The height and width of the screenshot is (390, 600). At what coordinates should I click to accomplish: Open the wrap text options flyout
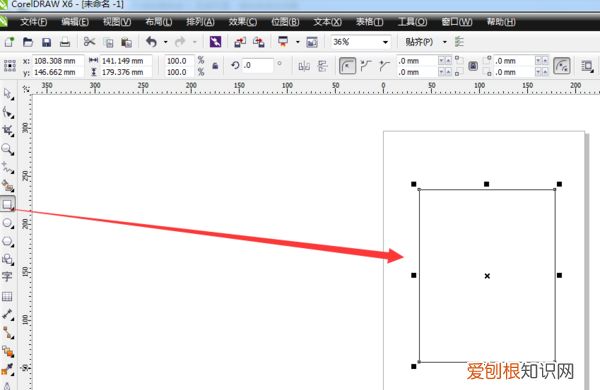(x=587, y=67)
